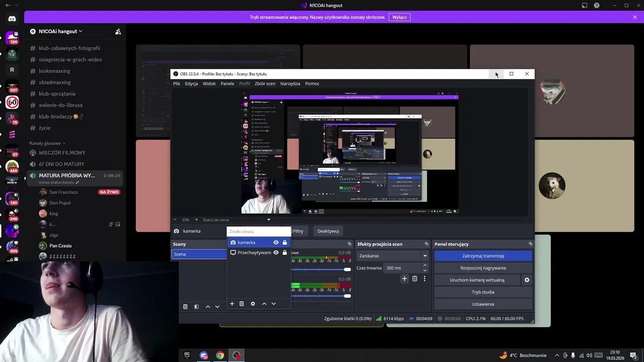Open Panele menu in OBS
Viewport: 644px width, 362px height.
tap(227, 83)
